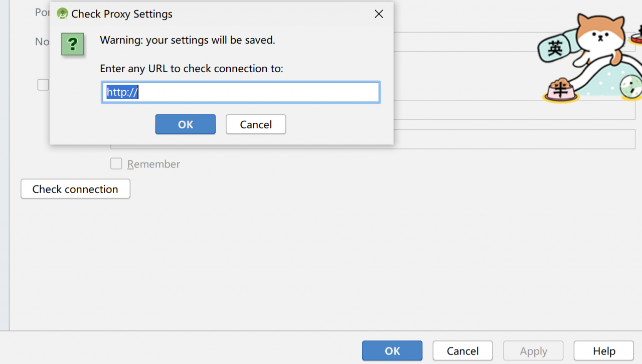Click the 半 half-width food bowl icon
The image size is (642, 364).
click(x=561, y=90)
